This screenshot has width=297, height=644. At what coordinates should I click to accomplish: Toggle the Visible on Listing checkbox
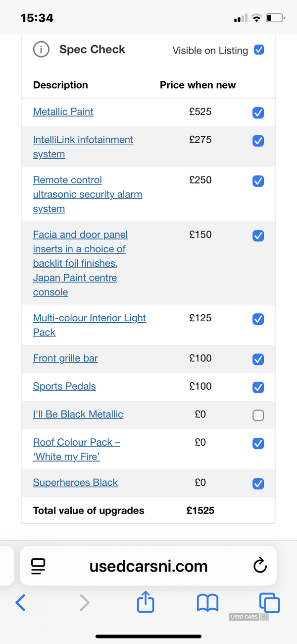tap(259, 50)
